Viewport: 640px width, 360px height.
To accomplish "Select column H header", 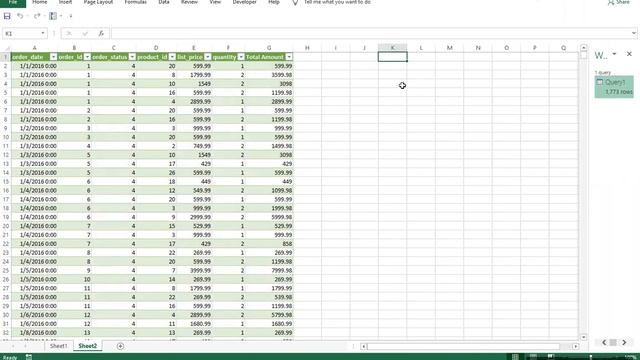I will (307, 48).
